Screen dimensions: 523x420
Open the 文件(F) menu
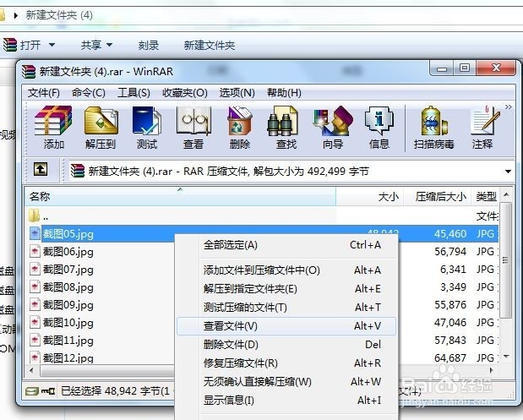click(x=44, y=93)
